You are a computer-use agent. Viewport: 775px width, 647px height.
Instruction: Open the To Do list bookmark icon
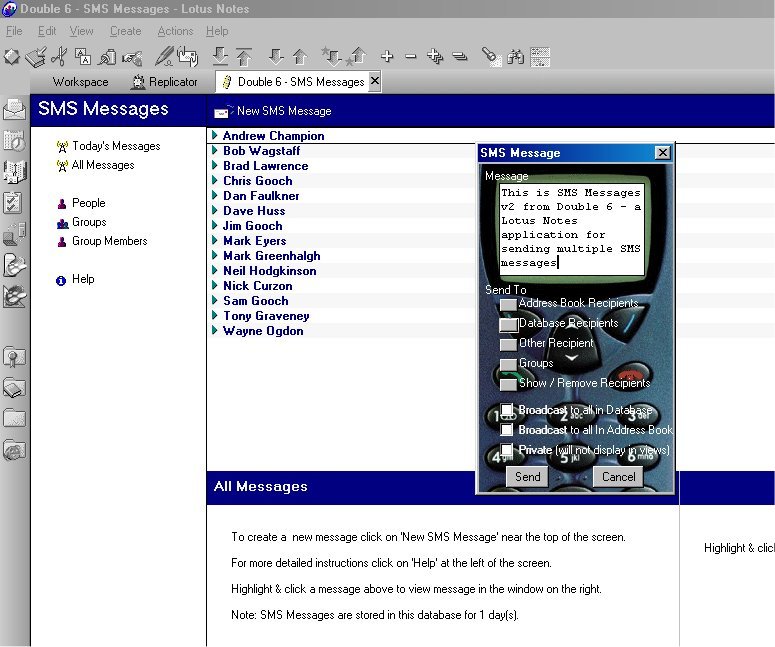click(13, 202)
